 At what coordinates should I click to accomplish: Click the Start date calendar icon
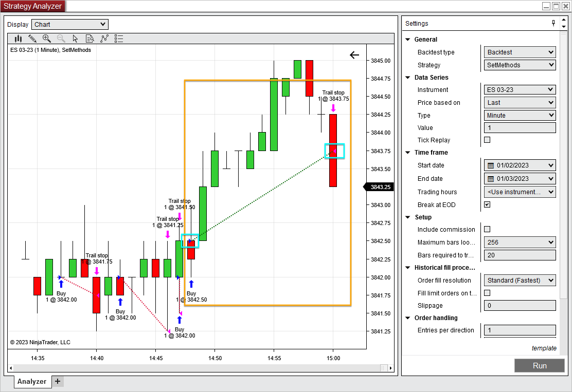[x=491, y=165]
